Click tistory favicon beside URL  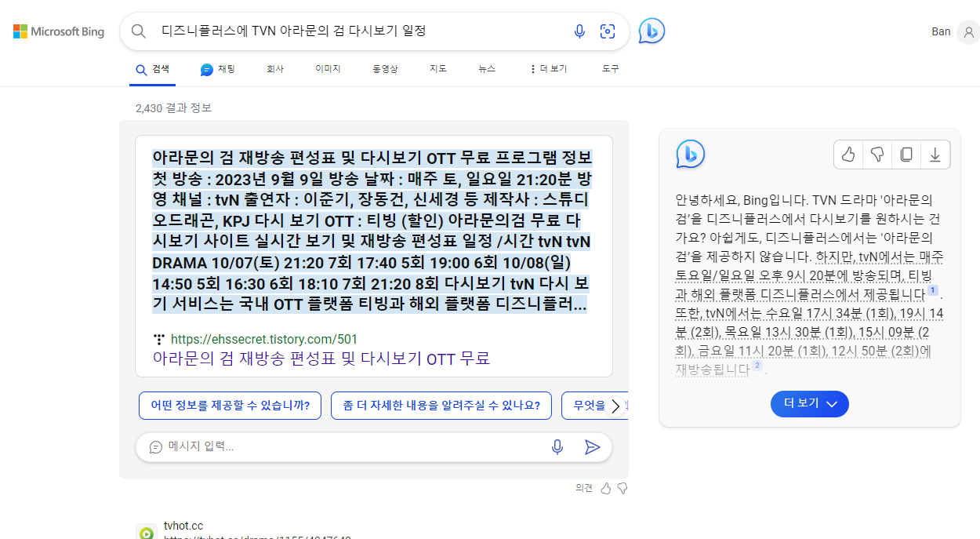(160, 340)
